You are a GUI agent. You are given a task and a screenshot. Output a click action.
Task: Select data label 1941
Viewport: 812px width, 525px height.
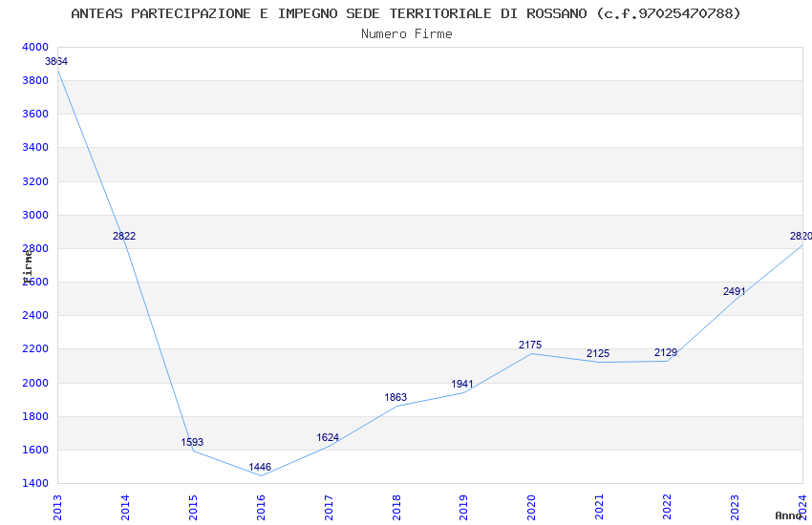(462, 384)
